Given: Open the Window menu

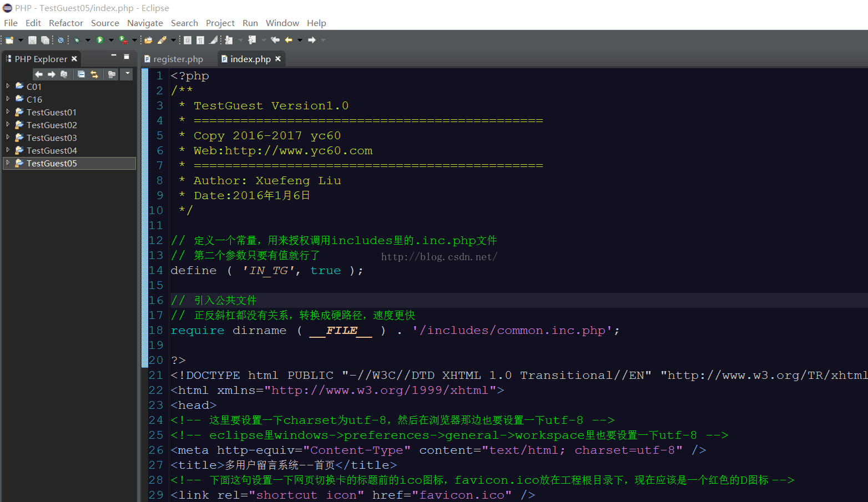Looking at the screenshot, I should (282, 23).
